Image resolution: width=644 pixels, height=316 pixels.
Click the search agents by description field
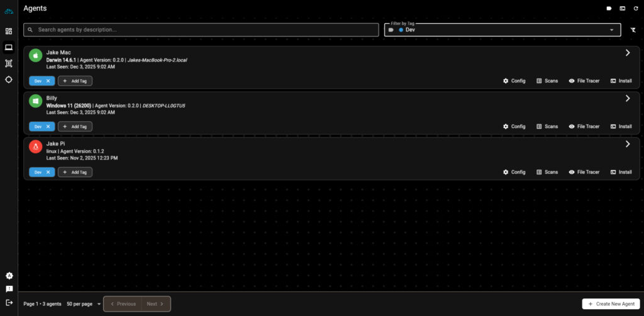pos(201,30)
